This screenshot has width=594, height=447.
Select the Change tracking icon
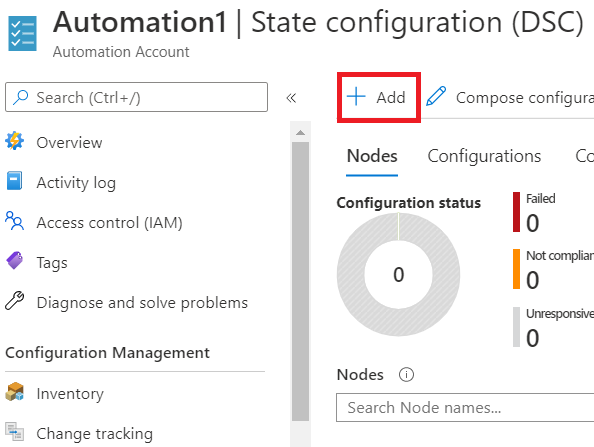14,432
